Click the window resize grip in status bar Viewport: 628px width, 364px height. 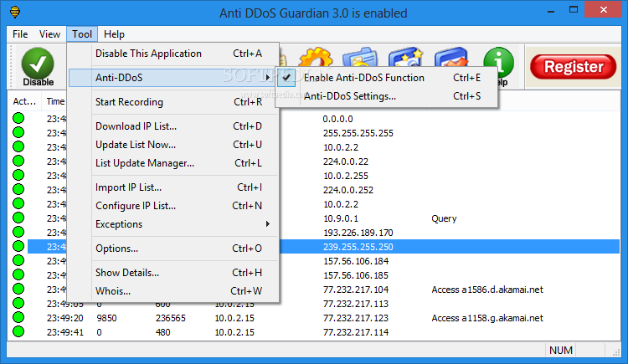click(x=616, y=352)
